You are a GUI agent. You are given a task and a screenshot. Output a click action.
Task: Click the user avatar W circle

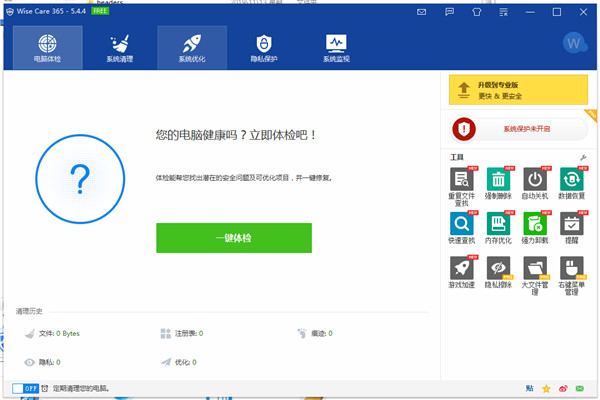point(574,44)
